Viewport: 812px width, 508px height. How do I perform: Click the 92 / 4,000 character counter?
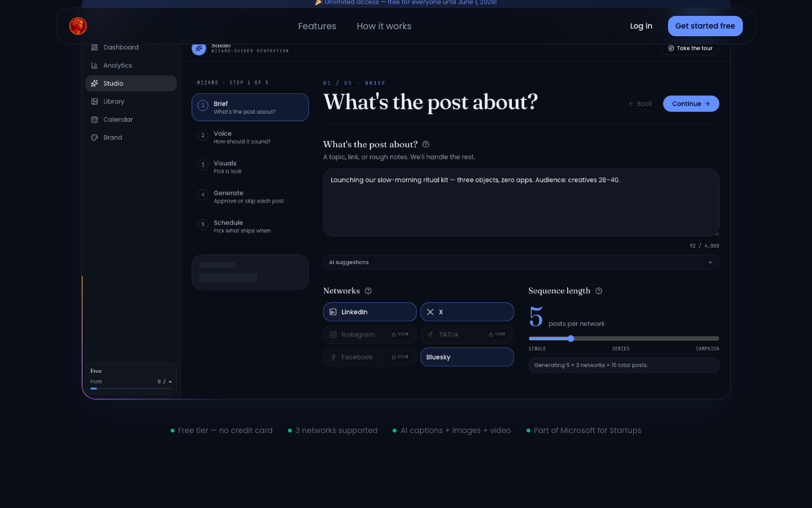pos(705,246)
